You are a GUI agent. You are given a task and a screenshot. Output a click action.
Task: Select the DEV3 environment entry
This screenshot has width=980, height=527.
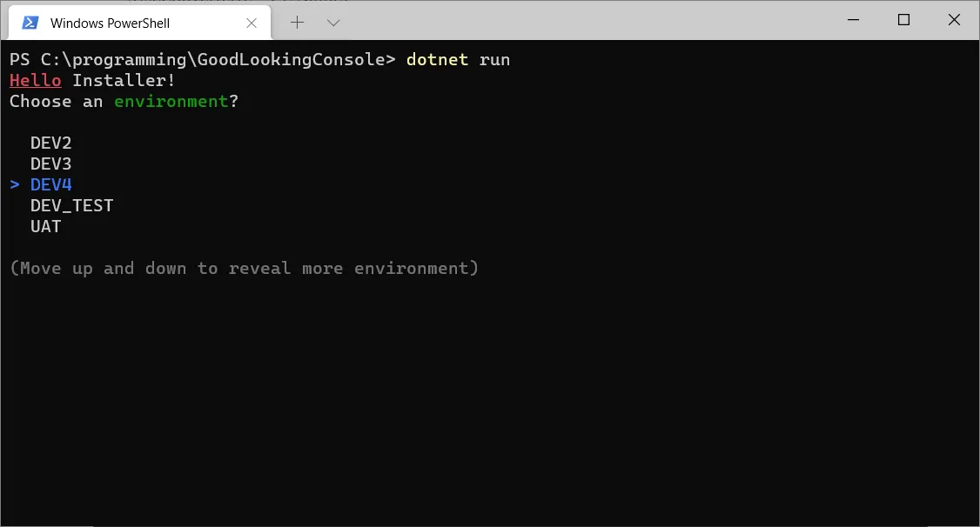[50, 163]
